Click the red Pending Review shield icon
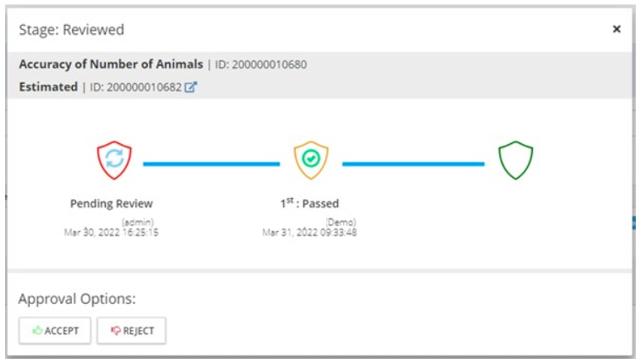 pyautogui.click(x=114, y=159)
